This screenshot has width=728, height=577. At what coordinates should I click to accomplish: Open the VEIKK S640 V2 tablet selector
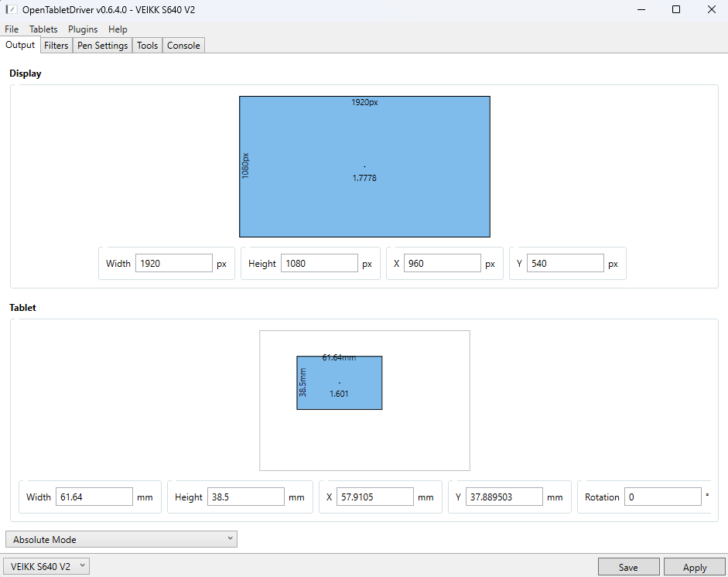point(46,566)
